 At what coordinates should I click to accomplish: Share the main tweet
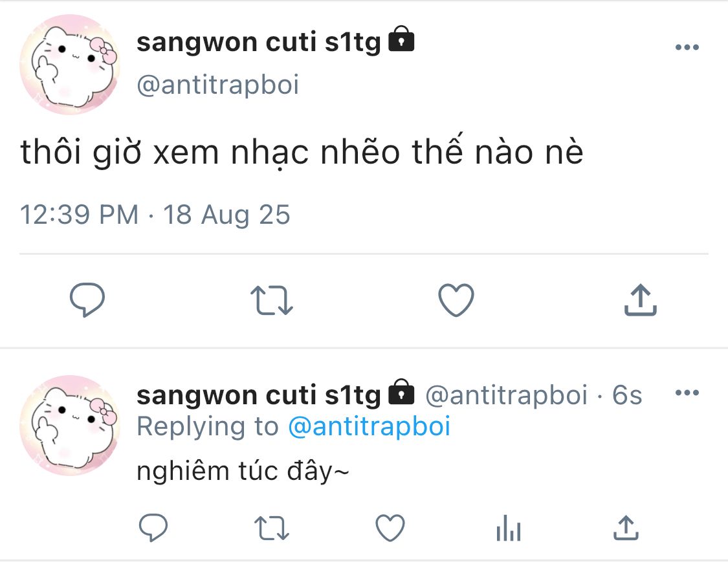pos(640,301)
